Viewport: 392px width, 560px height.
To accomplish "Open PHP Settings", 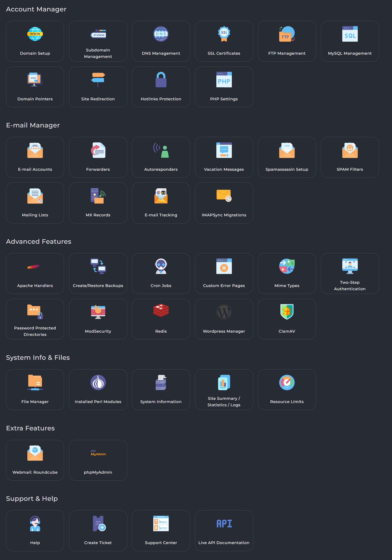I will point(224,87).
